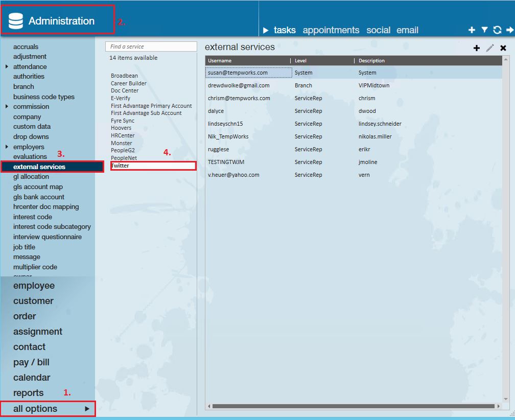The image size is (515, 420).
Task: Click the delete X icon above table
Action: (x=503, y=48)
